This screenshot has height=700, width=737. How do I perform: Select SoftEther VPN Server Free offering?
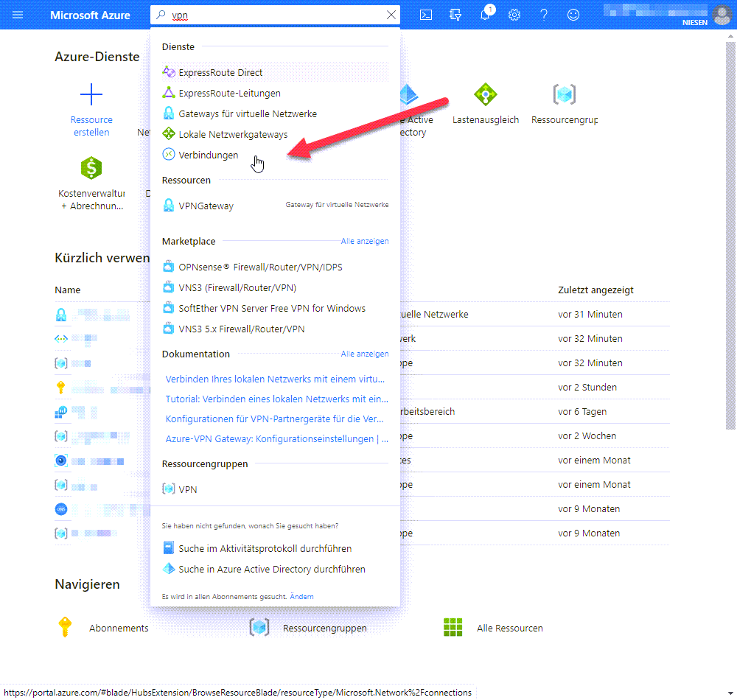[275, 308]
